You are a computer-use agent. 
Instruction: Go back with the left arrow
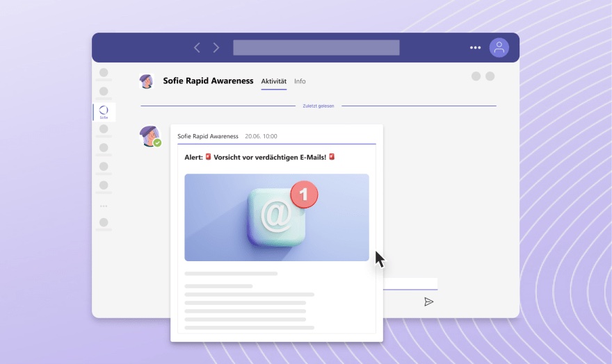[x=197, y=47]
